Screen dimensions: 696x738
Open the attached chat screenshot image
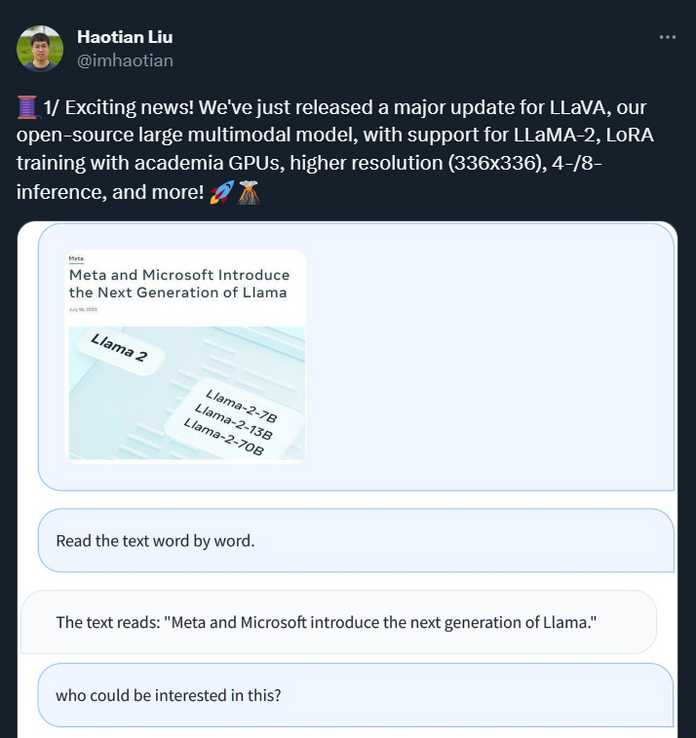pos(347,479)
